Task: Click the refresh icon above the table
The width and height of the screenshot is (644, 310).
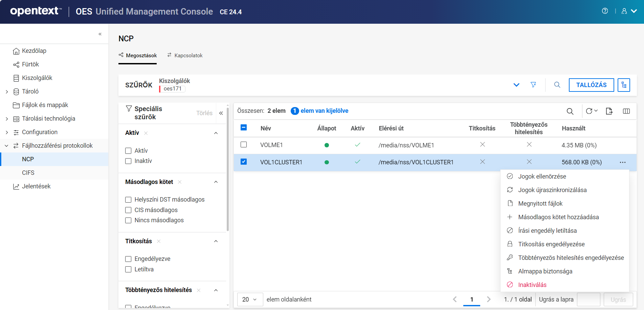Action: pos(589,111)
